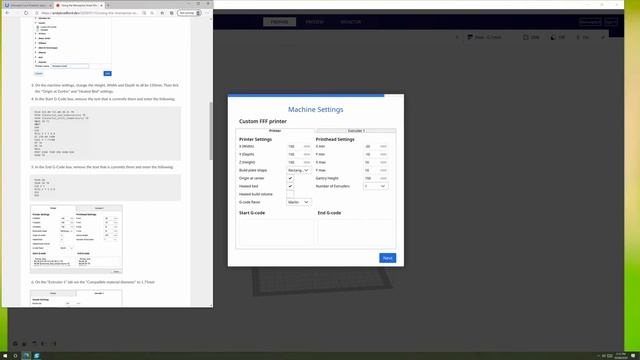
Task: Switch to the first browser tab
Action: [x=27, y=5]
